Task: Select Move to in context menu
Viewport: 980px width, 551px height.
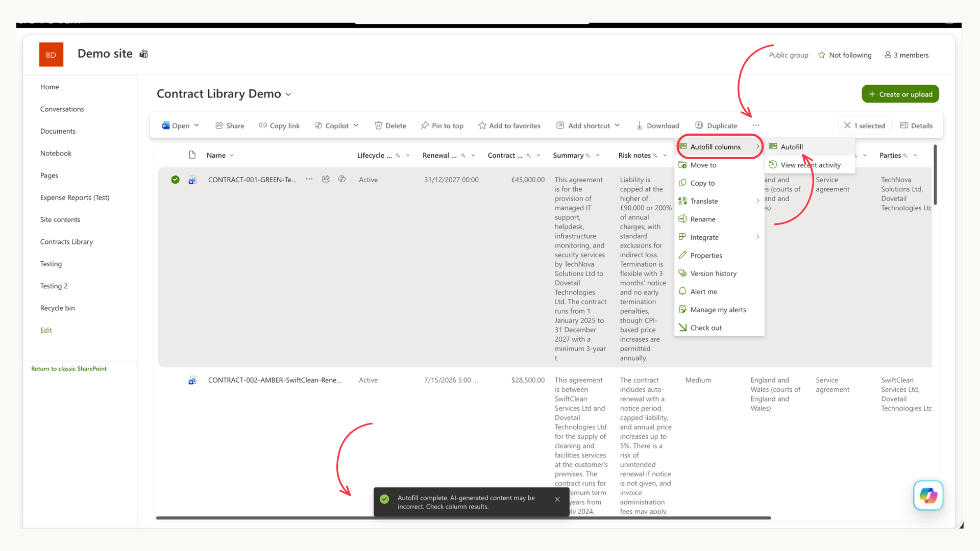Action: pyautogui.click(x=719, y=165)
